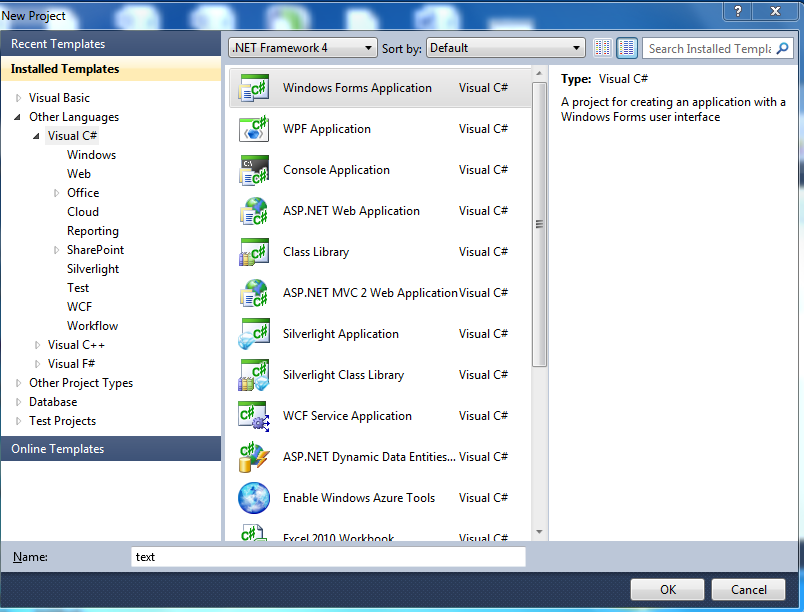
Task: Click the ASP.NET Dynamic Data Entities icon
Action: pos(254,457)
